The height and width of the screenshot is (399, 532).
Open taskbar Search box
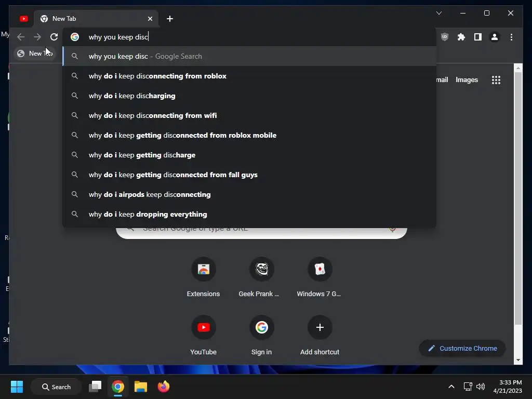click(x=56, y=387)
